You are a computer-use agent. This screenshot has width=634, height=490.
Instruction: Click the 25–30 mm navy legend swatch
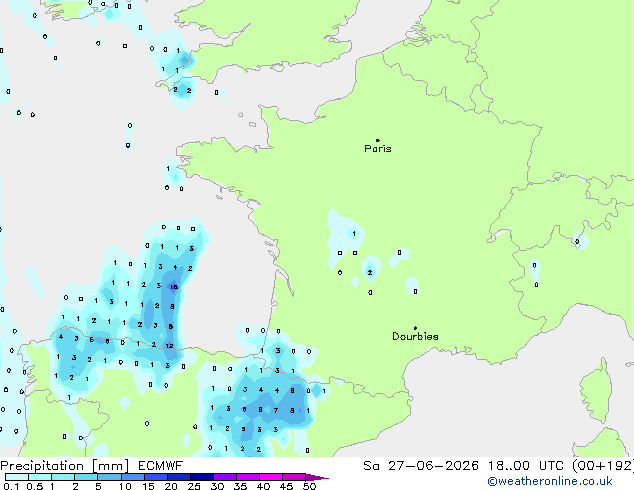[x=202, y=477]
